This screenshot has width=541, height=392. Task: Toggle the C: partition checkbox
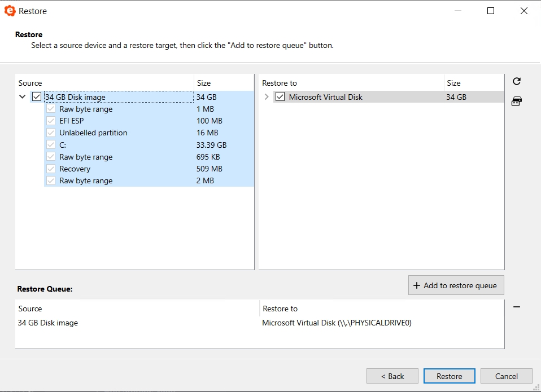[x=51, y=145]
